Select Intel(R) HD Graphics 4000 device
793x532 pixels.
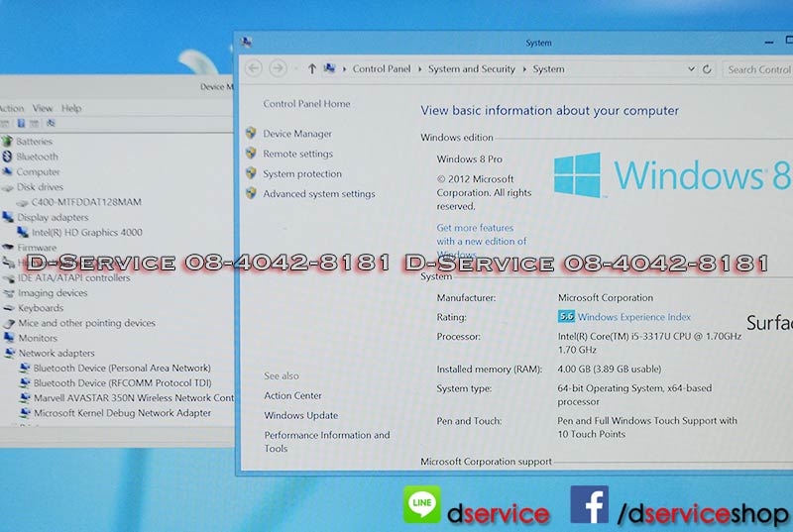click(x=87, y=233)
